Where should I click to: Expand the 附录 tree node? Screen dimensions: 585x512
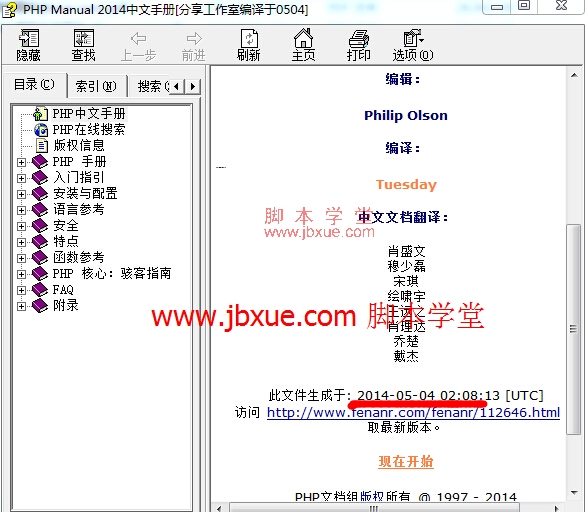point(21,306)
